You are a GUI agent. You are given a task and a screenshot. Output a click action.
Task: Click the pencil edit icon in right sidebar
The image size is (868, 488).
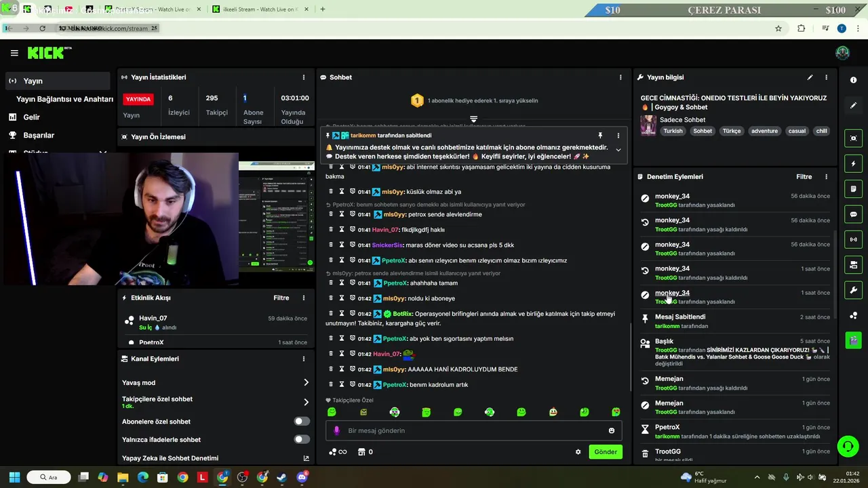pyautogui.click(x=853, y=106)
